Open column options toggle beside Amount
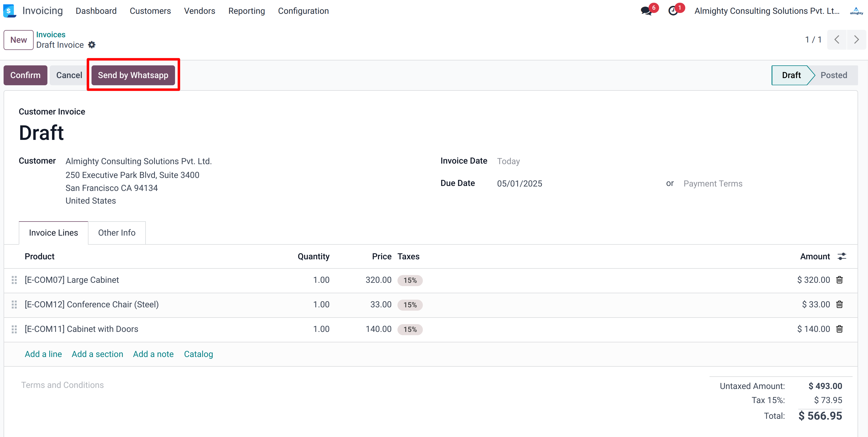The height and width of the screenshot is (437, 868). (x=842, y=257)
